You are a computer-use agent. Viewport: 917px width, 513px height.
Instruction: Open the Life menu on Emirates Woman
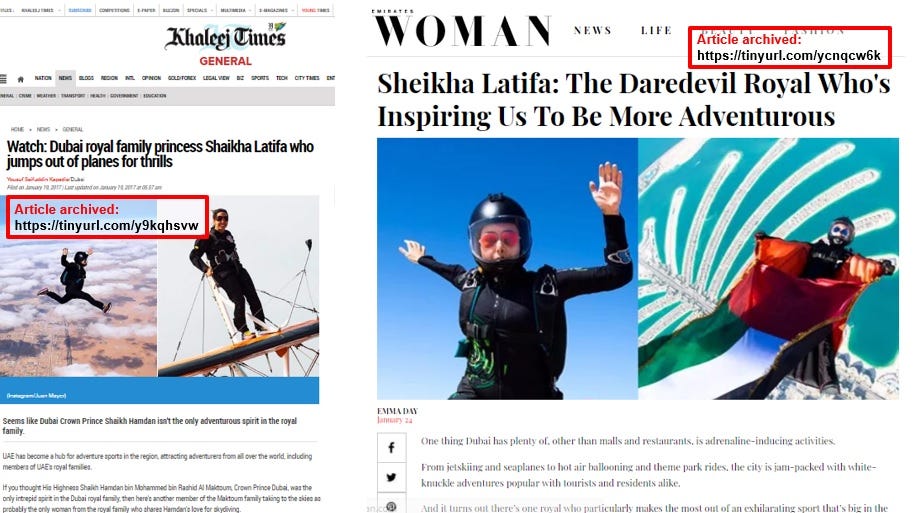656,30
